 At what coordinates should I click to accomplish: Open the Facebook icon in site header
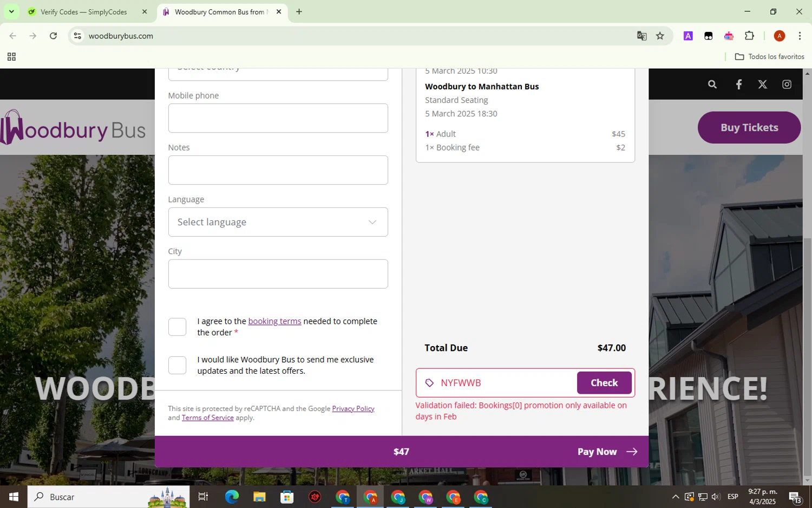pyautogui.click(x=739, y=84)
